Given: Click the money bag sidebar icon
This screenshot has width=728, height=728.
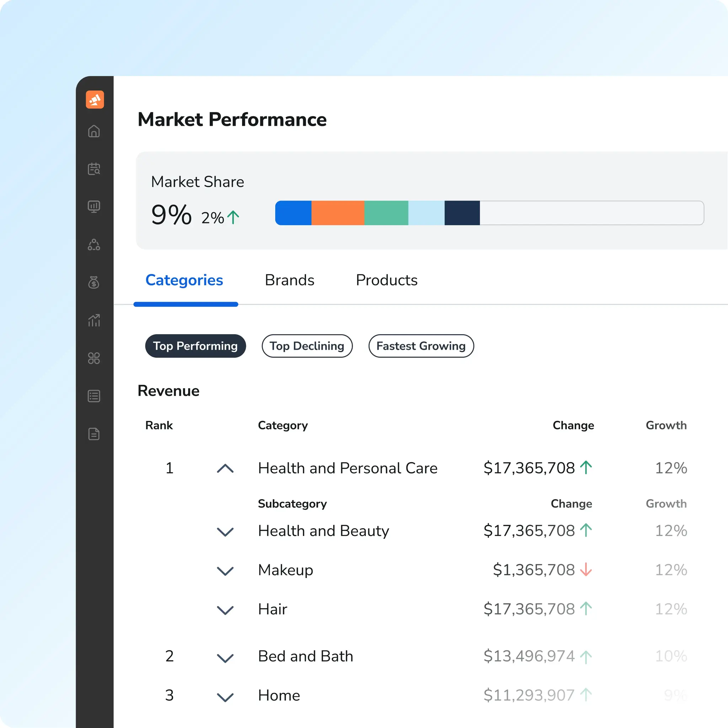Looking at the screenshot, I should tap(94, 282).
